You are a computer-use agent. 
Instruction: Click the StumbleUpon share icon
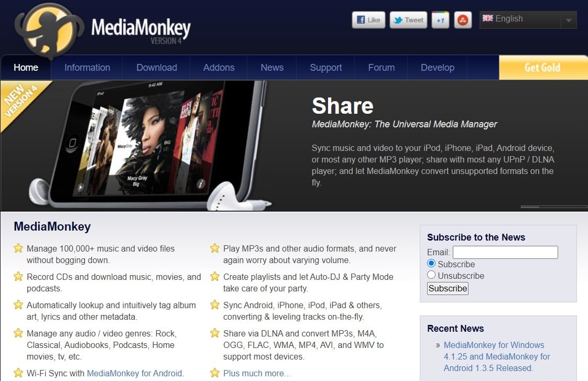point(463,20)
